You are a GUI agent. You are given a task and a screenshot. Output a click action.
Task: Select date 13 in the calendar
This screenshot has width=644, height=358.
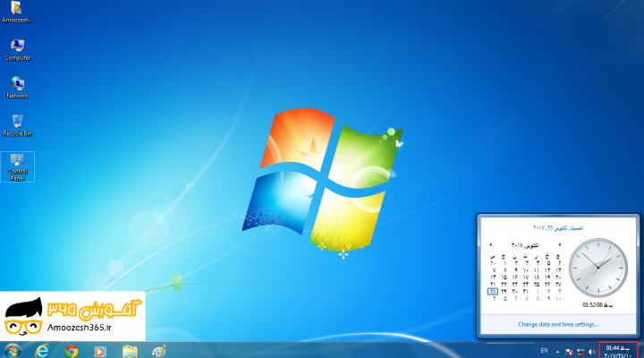[x=558, y=270]
